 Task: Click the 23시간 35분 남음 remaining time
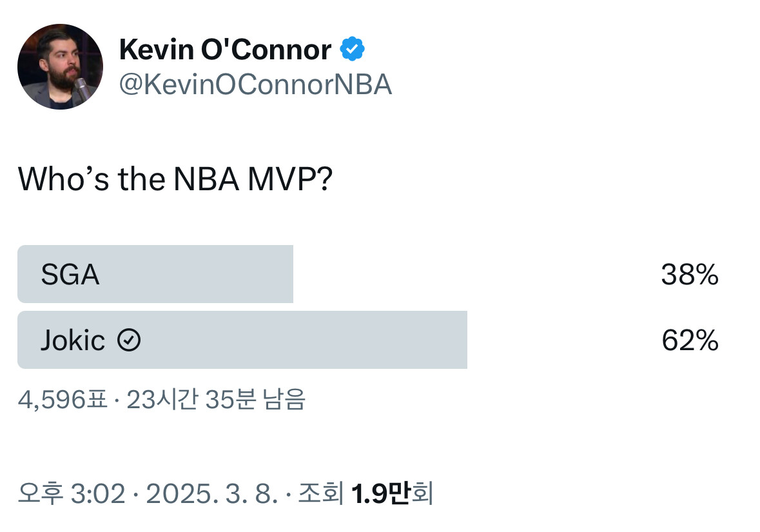(215, 400)
